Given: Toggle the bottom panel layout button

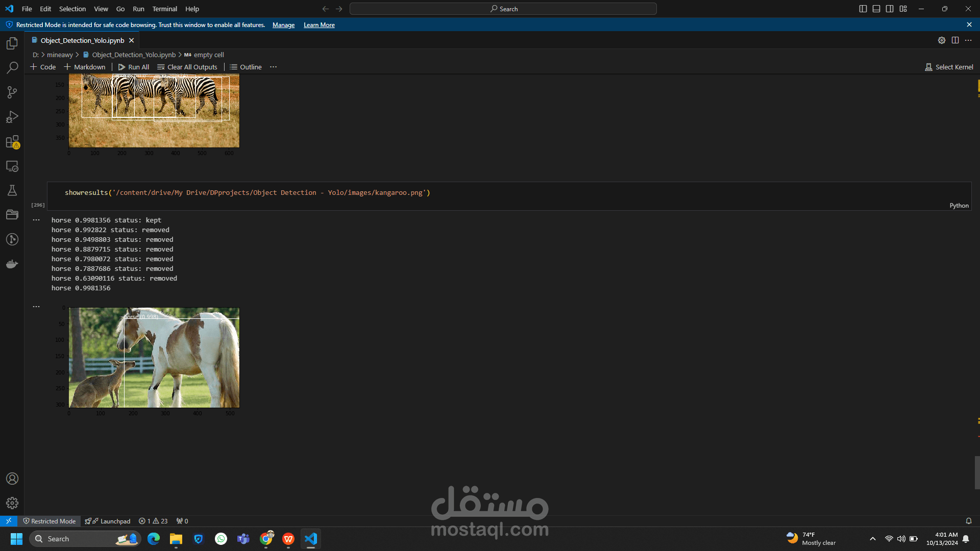Looking at the screenshot, I should tap(876, 9).
